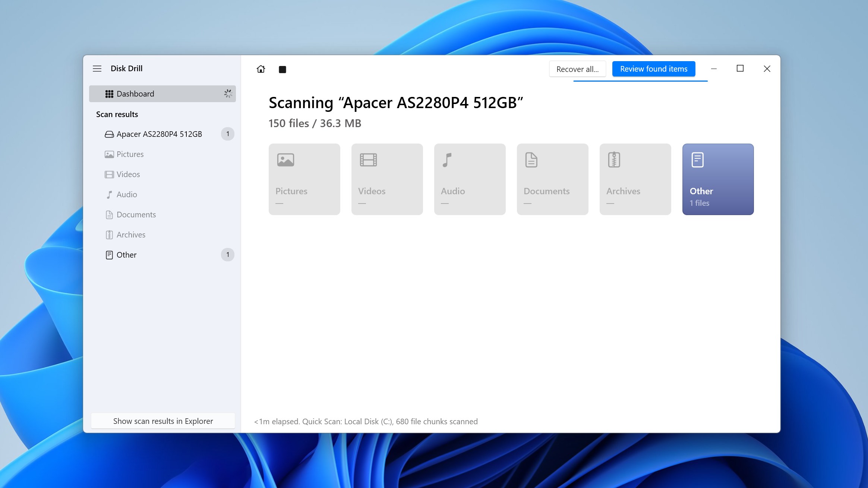Open the hamburger menu icon
The height and width of the screenshot is (488, 868).
pos(97,69)
